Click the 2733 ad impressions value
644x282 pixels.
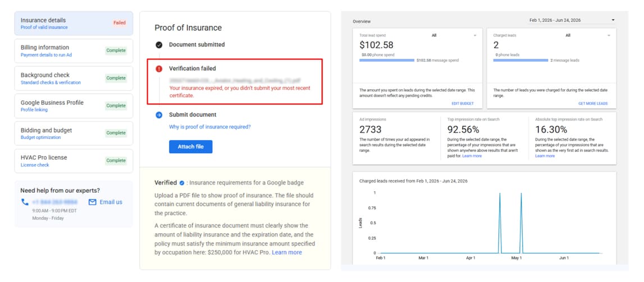point(371,130)
